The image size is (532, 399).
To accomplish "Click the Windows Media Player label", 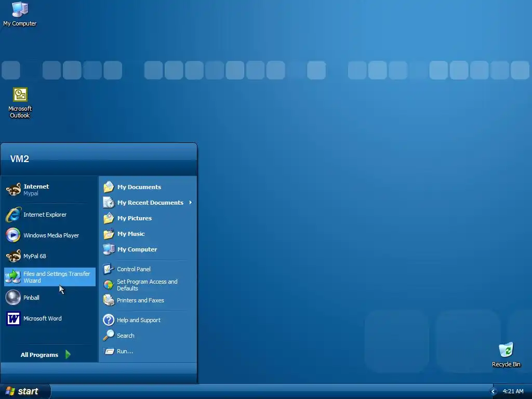I will [51, 235].
